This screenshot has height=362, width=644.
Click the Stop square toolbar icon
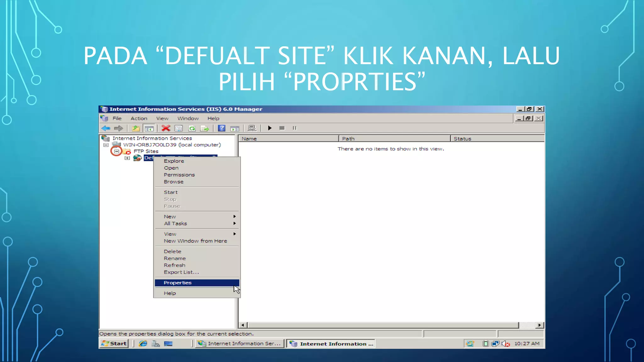282,128
